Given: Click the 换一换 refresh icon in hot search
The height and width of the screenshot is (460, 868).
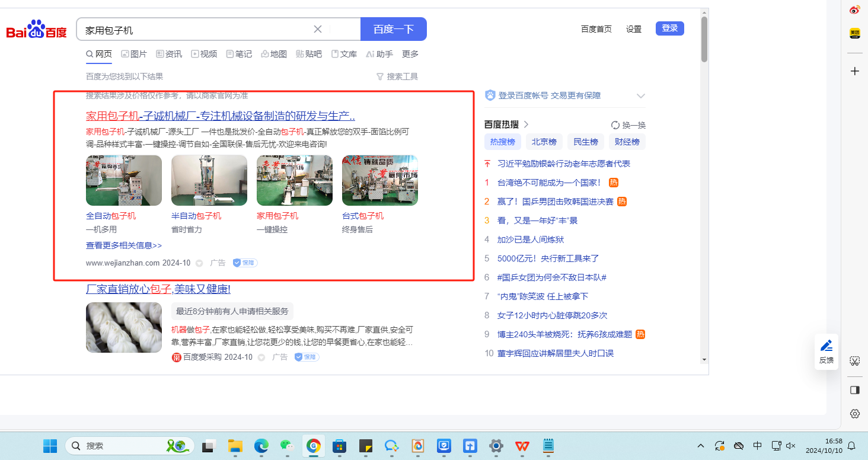Looking at the screenshot, I should click(615, 125).
